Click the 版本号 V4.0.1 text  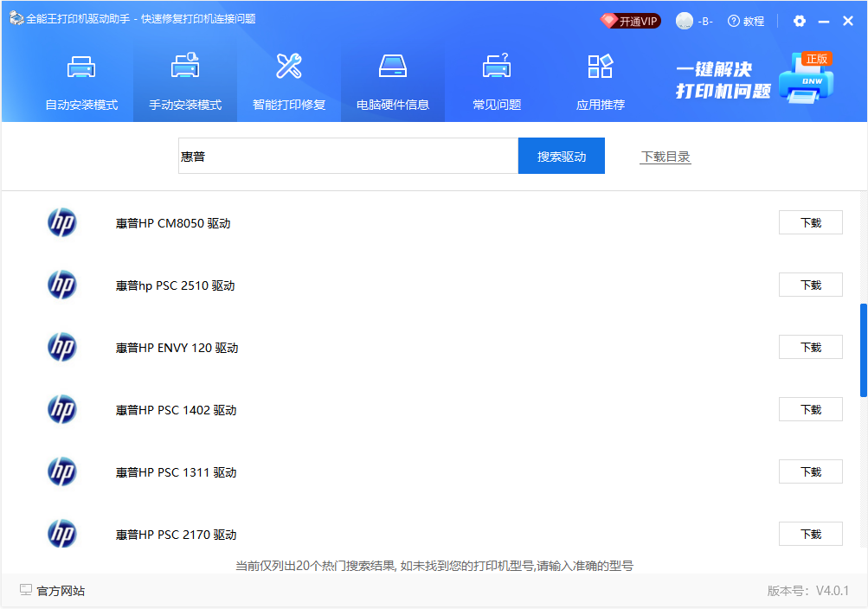pos(807,591)
